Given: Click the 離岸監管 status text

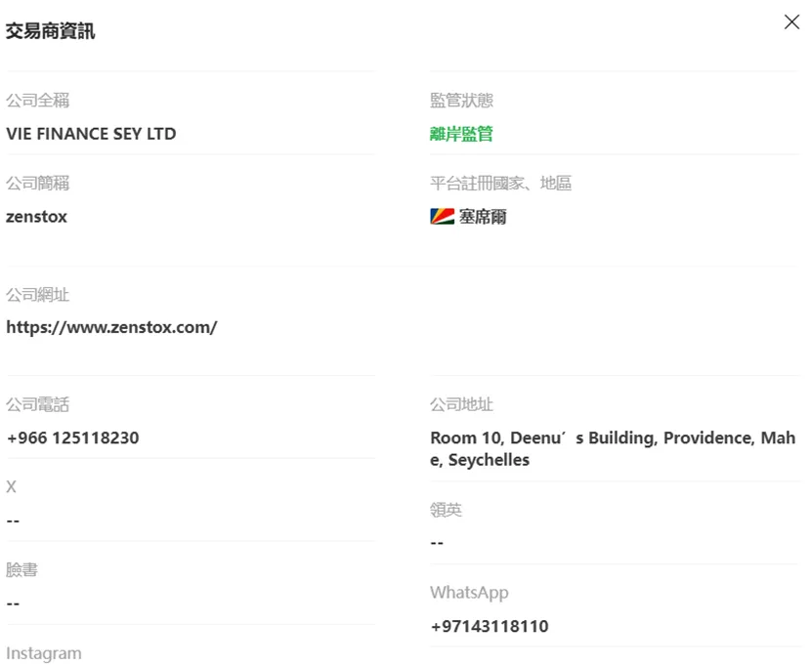Looking at the screenshot, I should 461,134.
